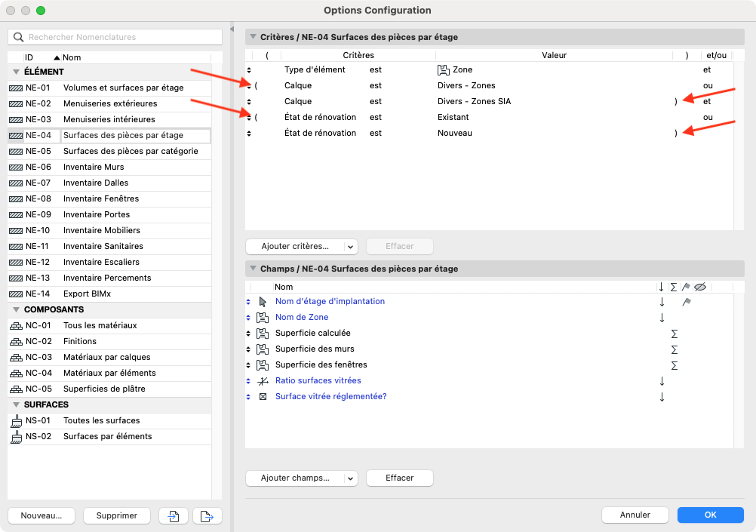Click the NE-06 Inventaire Murs icon

pos(16,168)
